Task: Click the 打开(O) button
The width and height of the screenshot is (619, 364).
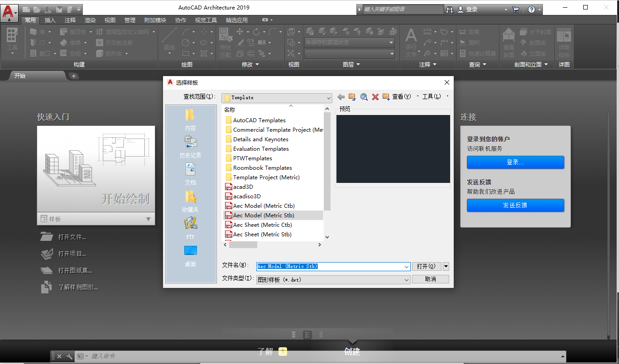Action: click(426, 266)
